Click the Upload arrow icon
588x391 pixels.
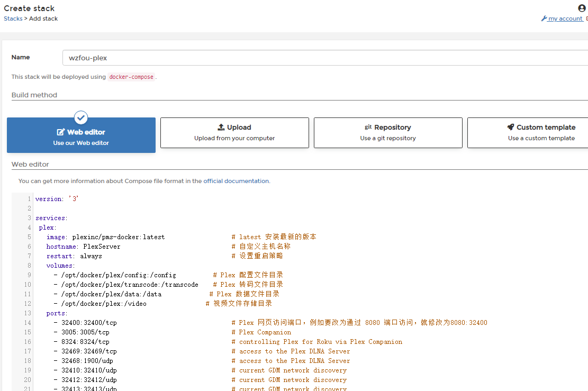(221, 128)
